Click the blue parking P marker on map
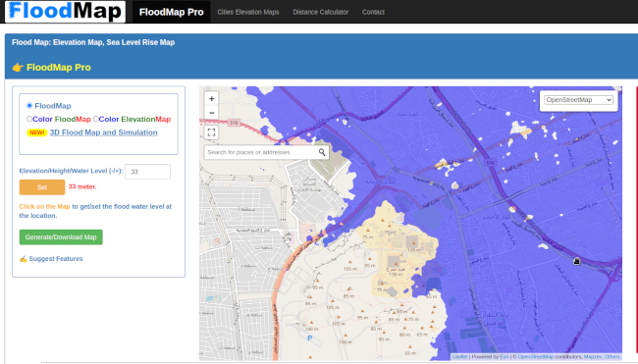Image resolution: width=638 pixels, height=364 pixels. (309, 338)
